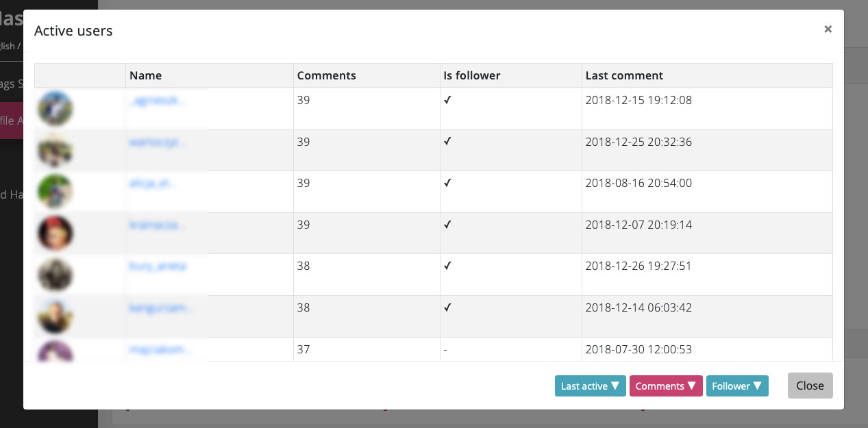This screenshot has height=428, width=868.
Task: Click the 2018-08-16 20:54:00 timestamp cell
Action: point(638,184)
